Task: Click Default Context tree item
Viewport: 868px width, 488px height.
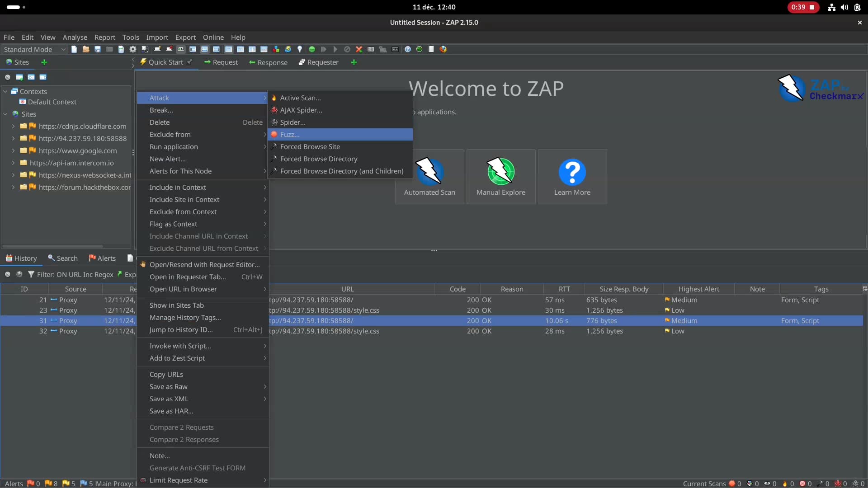Action: 48,102
